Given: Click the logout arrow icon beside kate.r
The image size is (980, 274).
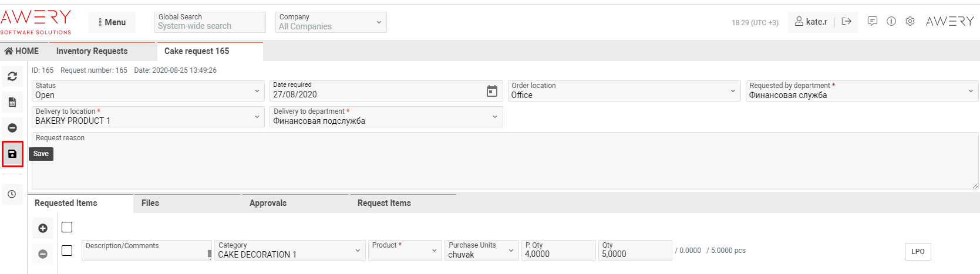Looking at the screenshot, I should coord(846,22).
